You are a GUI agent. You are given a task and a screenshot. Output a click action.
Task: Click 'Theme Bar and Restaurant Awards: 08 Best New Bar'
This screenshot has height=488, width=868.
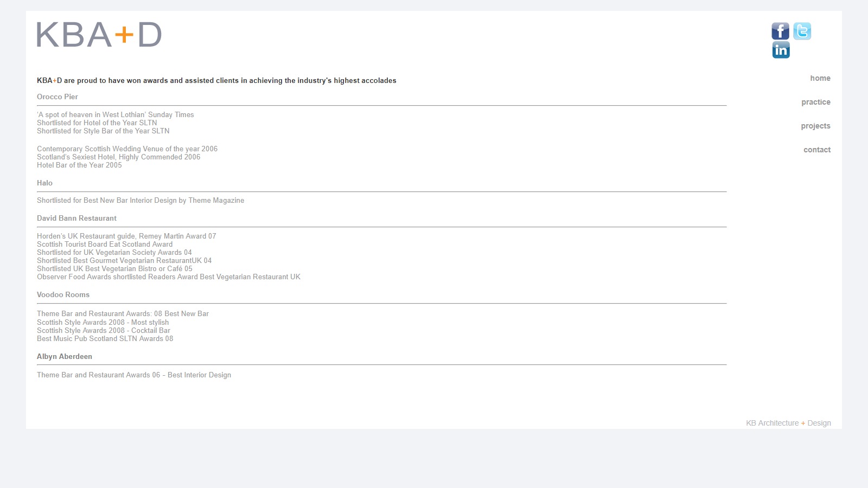123,313
